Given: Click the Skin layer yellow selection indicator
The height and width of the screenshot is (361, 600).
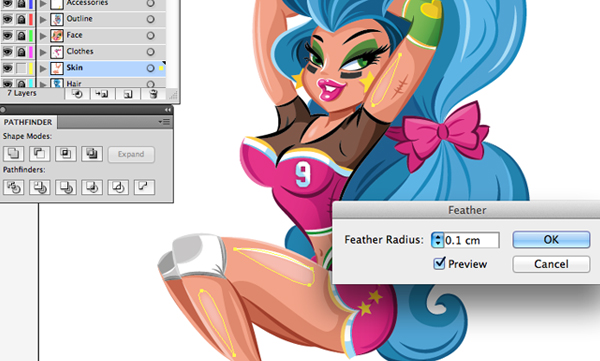Looking at the screenshot, I should tap(161, 68).
